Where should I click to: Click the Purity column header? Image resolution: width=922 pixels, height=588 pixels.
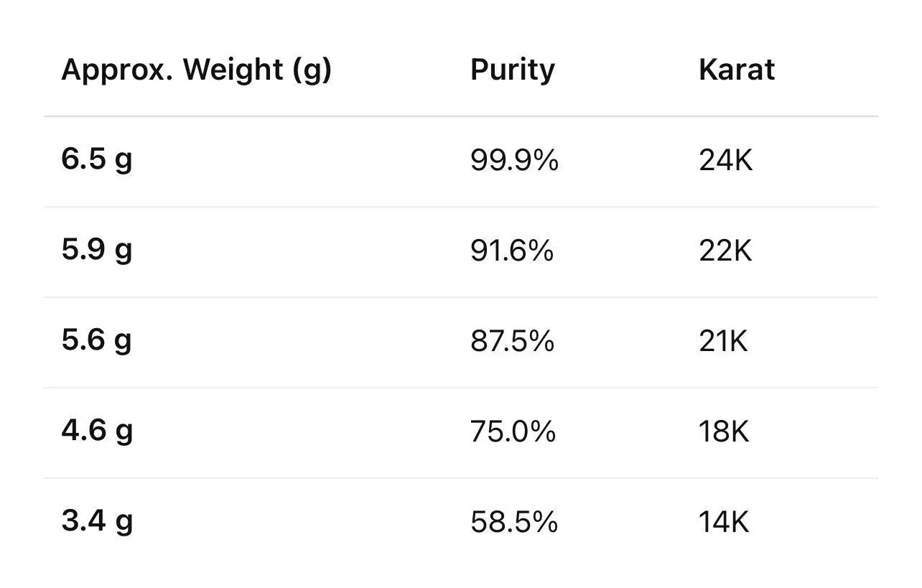pos(512,70)
